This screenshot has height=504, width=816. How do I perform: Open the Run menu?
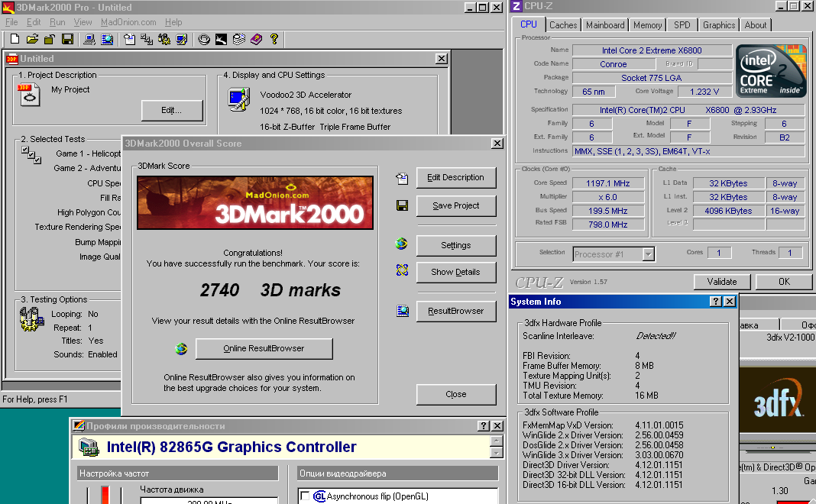[x=57, y=22]
